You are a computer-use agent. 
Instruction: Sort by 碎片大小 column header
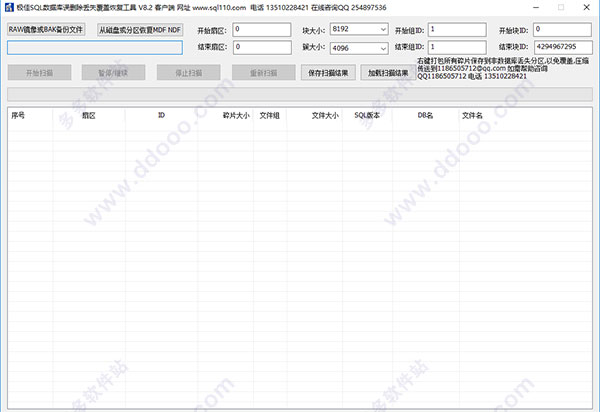225,116
